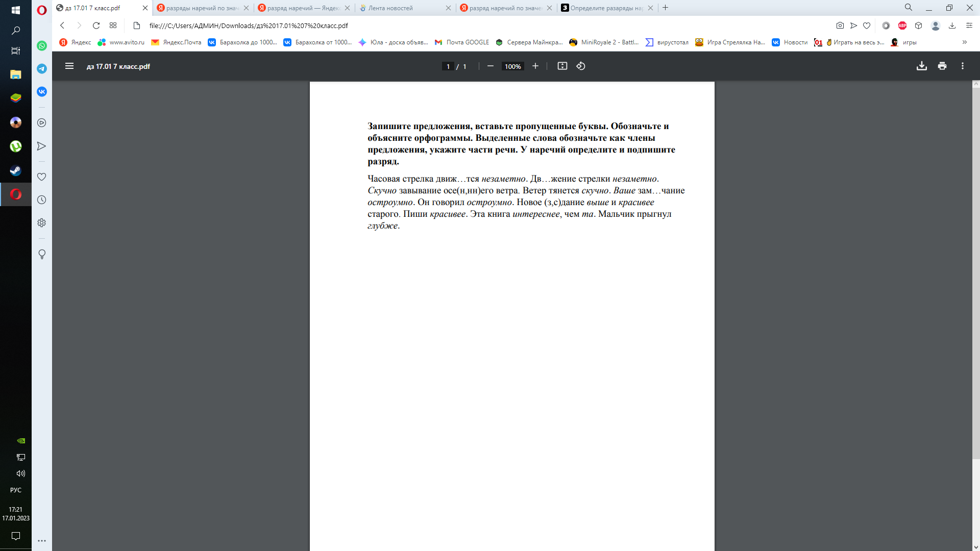
Task: Click the PDF page vertical scrollbar
Action: [976, 273]
